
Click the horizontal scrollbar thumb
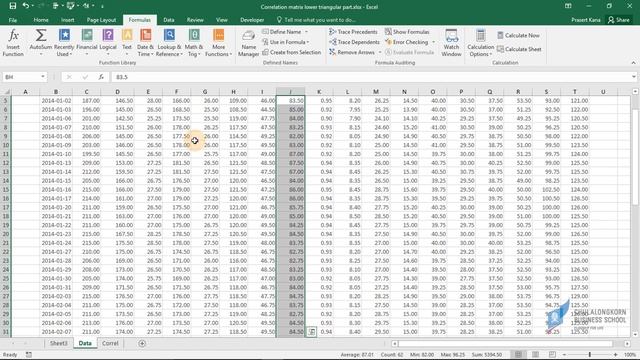tap(505, 344)
